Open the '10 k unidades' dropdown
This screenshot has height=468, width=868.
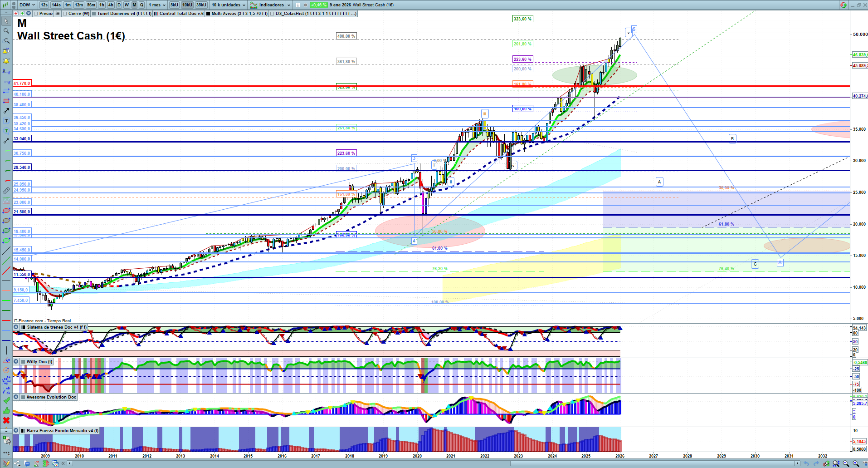pyautogui.click(x=229, y=5)
